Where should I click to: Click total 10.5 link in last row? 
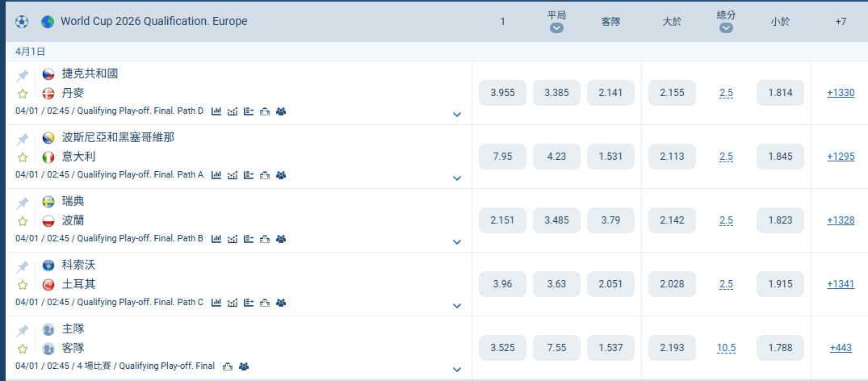pos(726,348)
